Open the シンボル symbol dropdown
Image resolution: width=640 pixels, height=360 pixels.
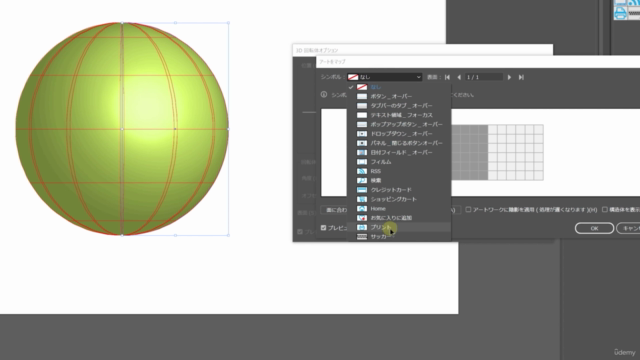(x=384, y=77)
